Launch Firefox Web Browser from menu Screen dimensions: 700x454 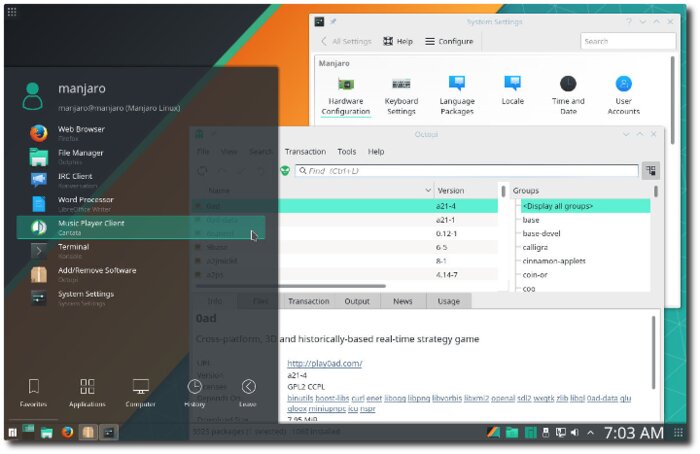(x=141, y=133)
